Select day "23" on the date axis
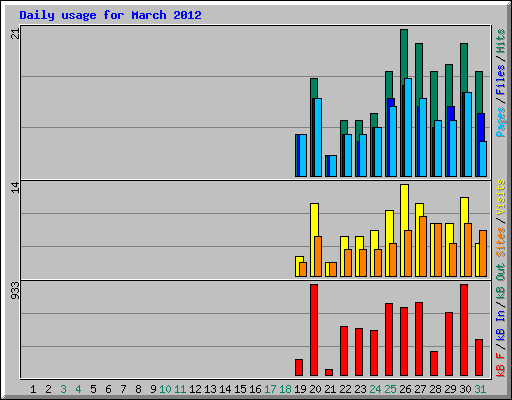The image size is (512, 400). pos(360,389)
